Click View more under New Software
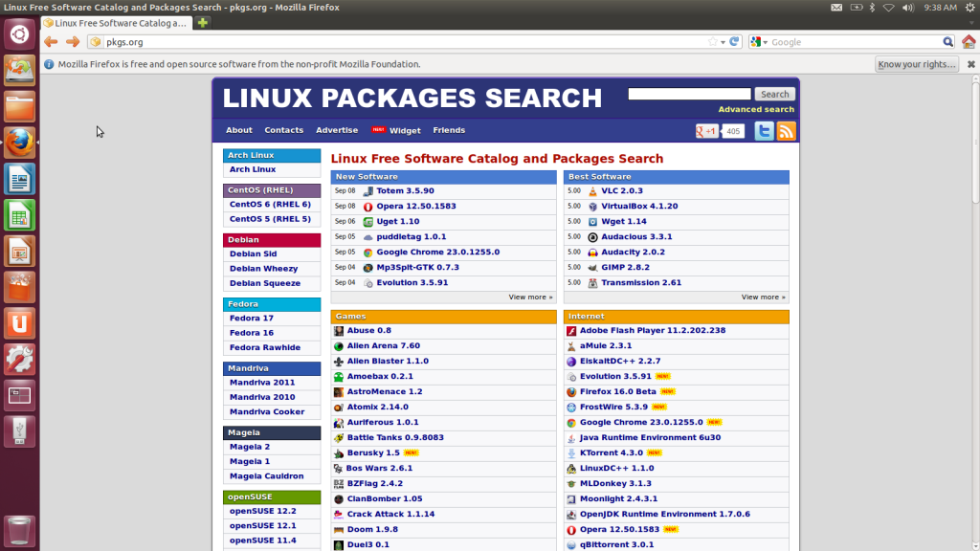The height and width of the screenshot is (551, 980). tap(530, 298)
